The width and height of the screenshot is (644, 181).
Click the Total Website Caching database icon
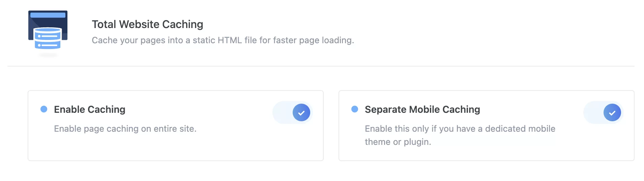click(x=48, y=32)
